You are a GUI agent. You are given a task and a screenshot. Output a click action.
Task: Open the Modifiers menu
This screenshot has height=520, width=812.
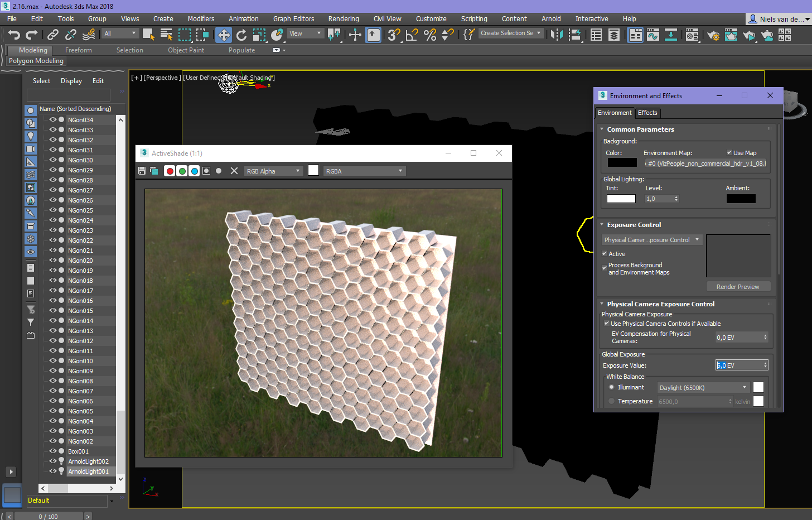coord(201,18)
